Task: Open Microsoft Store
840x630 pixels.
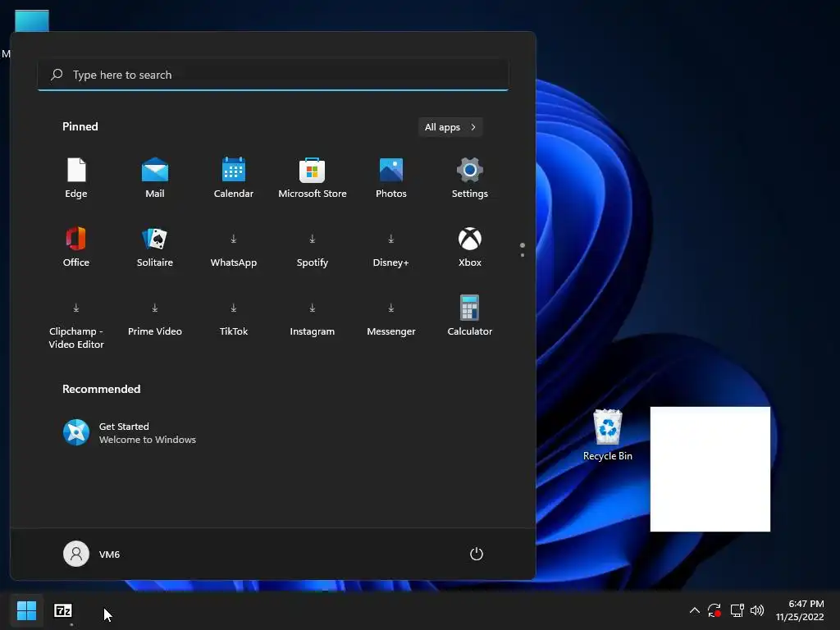Action: pyautogui.click(x=313, y=178)
